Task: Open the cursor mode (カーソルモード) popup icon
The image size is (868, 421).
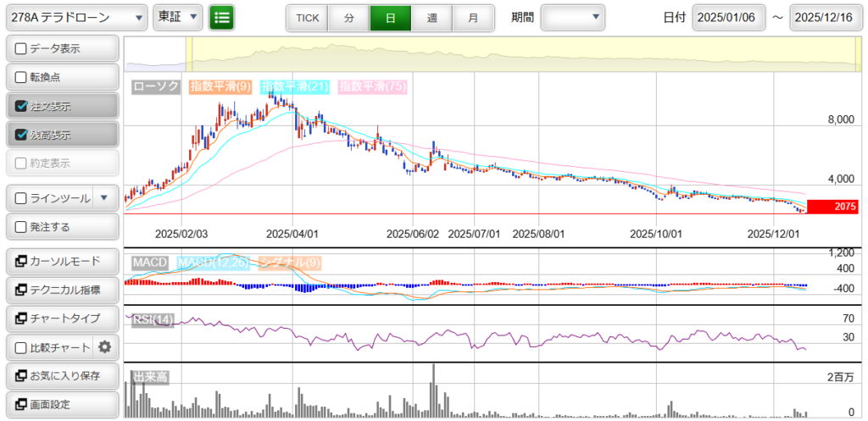Action: 20,261
